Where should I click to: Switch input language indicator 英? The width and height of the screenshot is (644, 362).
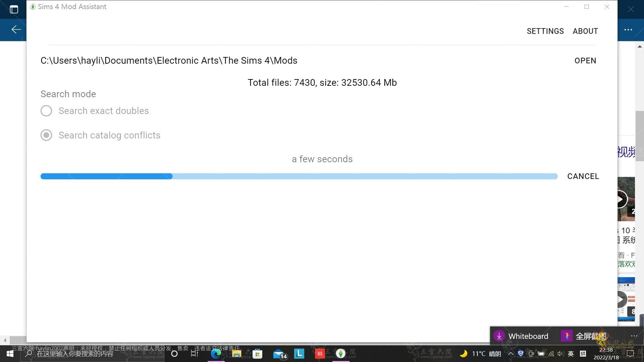[x=571, y=354]
